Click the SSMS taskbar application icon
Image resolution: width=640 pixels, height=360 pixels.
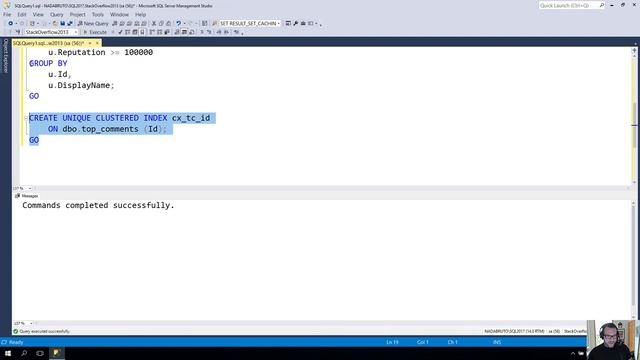(56, 353)
